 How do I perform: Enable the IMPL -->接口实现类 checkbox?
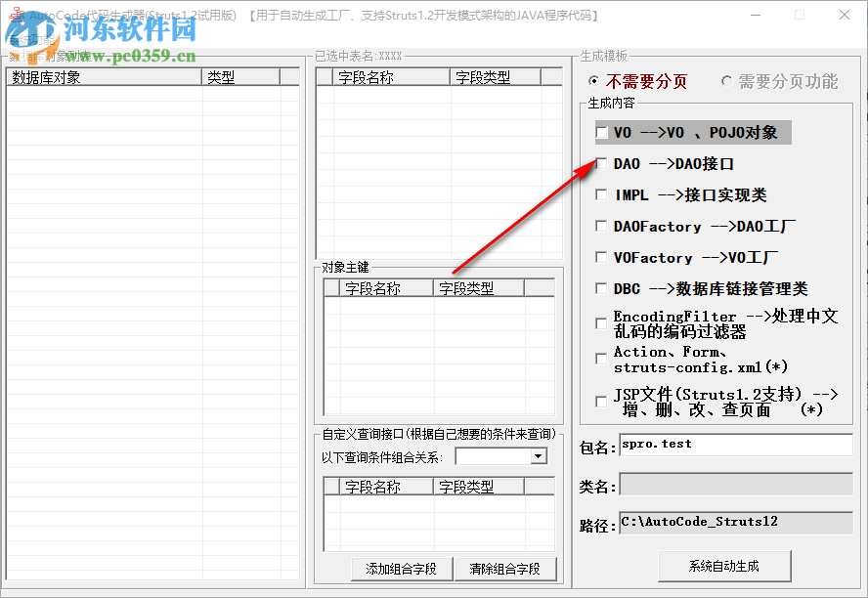coord(601,194)
